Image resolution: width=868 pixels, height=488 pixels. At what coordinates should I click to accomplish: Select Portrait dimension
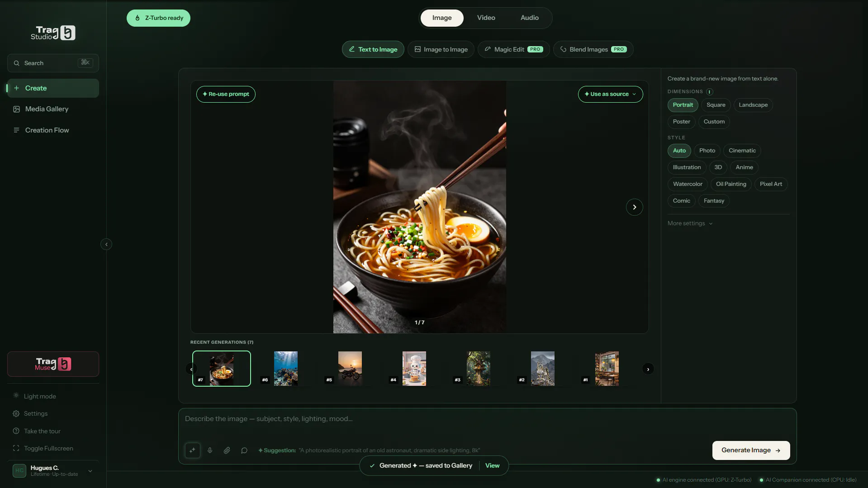(x=683, y=105)
